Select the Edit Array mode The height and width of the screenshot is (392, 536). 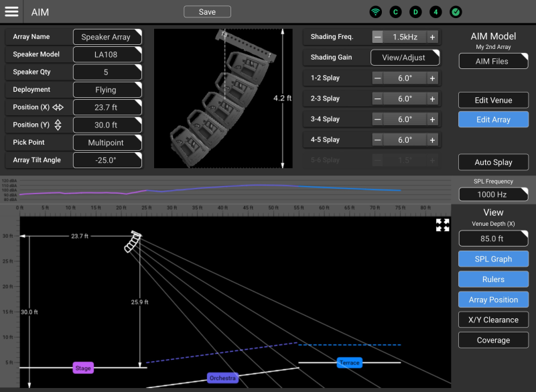[493, 120]
